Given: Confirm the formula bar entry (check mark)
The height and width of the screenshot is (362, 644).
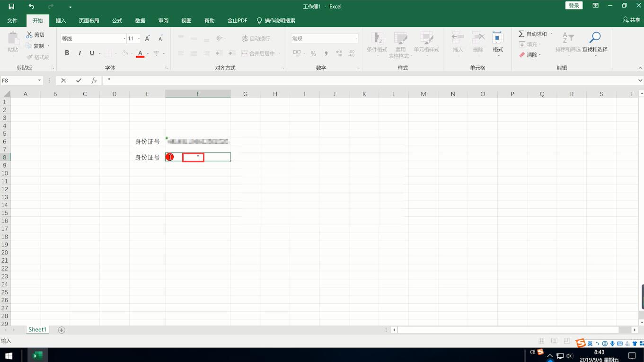Looking at the screenshot, I should [x=79, y=80].
